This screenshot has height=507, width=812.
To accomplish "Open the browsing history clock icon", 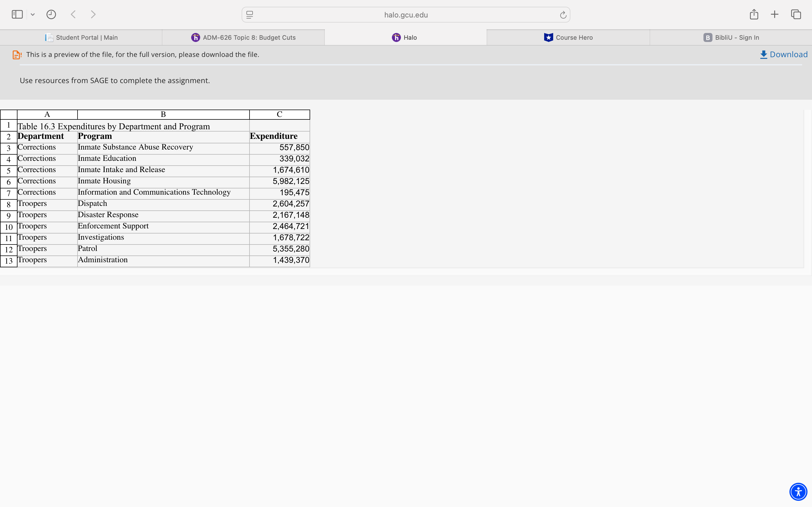I will pos(51,14).
